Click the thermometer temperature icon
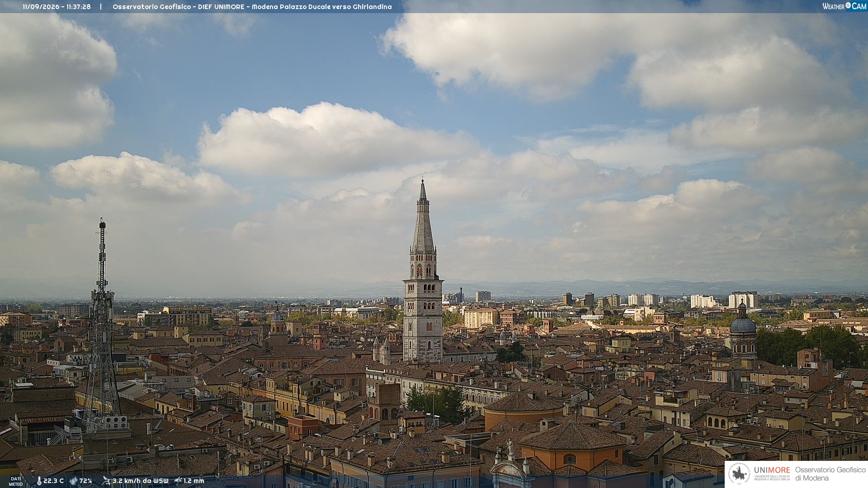This screenshot has width=868, height=488. click(39, 481)
